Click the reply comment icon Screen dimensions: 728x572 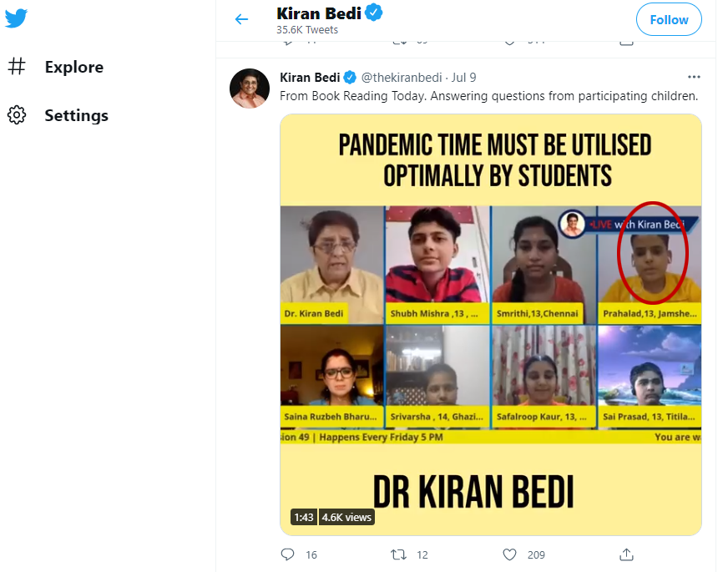click(288, 554)
